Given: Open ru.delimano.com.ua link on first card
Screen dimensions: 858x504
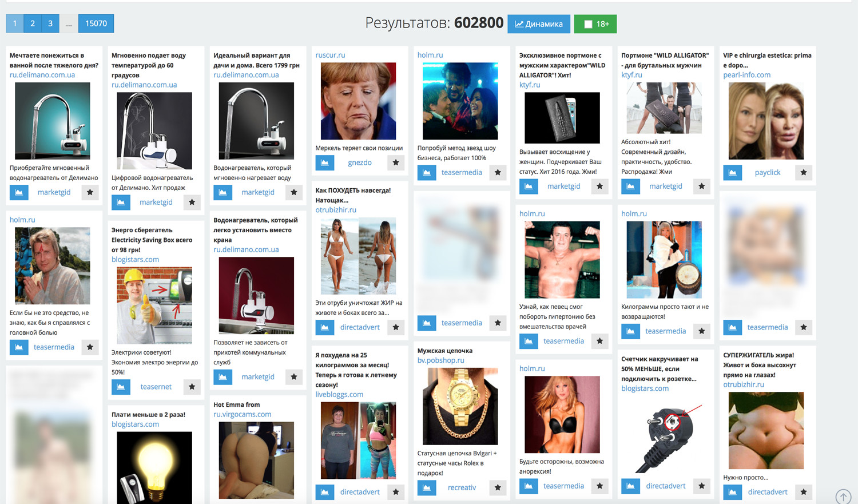Looking at the screenshot, I should [42, 75].
